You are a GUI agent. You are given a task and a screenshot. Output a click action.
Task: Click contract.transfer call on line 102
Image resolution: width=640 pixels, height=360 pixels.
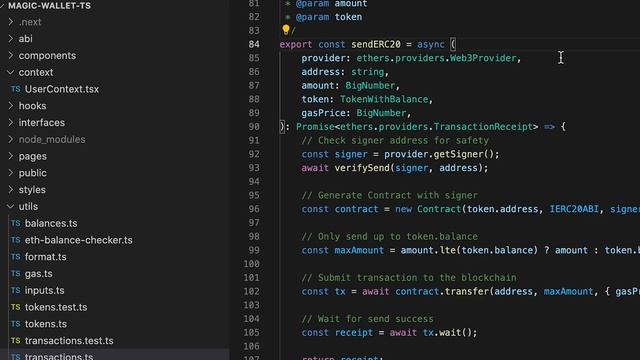pos(442,291)
